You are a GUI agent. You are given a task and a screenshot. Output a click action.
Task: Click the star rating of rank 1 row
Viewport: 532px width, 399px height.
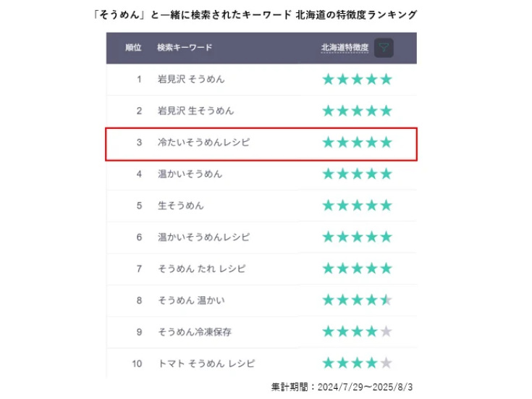pos(358,80)
